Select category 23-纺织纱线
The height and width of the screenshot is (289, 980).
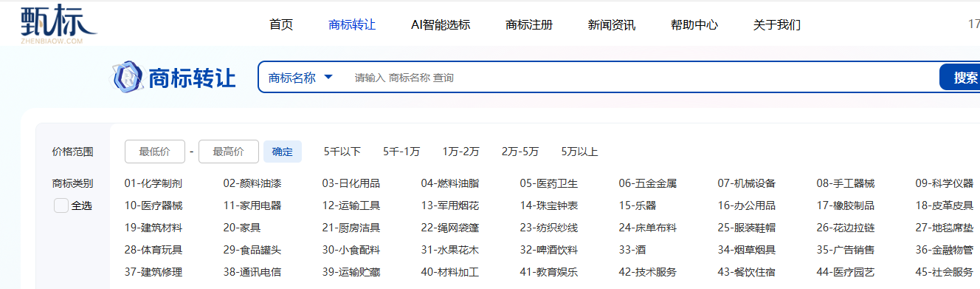pos(549,228)
